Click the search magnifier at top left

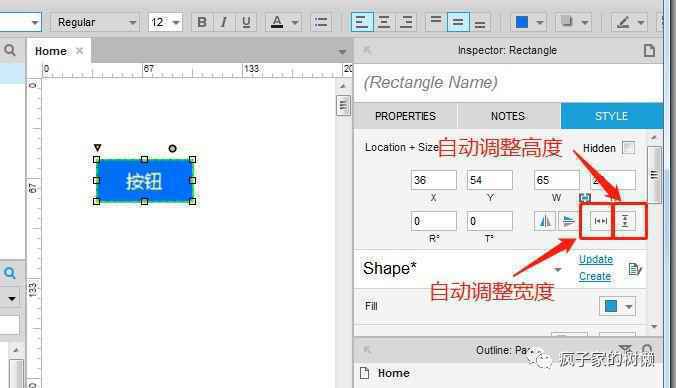pos(9,50)
